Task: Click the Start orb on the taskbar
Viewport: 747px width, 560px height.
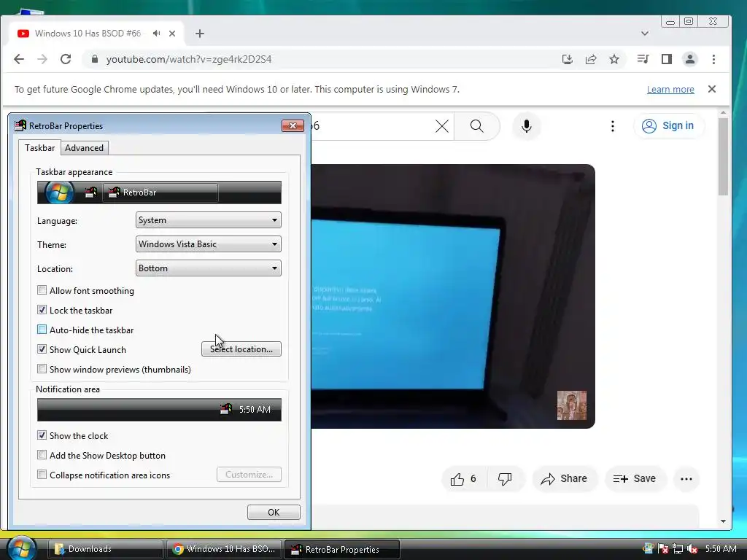Action: click(21, 548)
